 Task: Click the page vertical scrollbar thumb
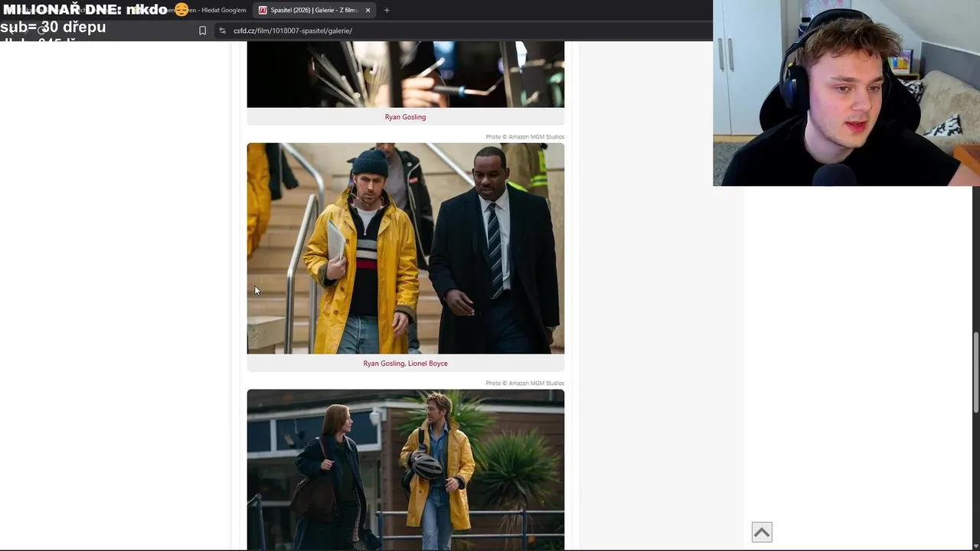tap(976, 373)
